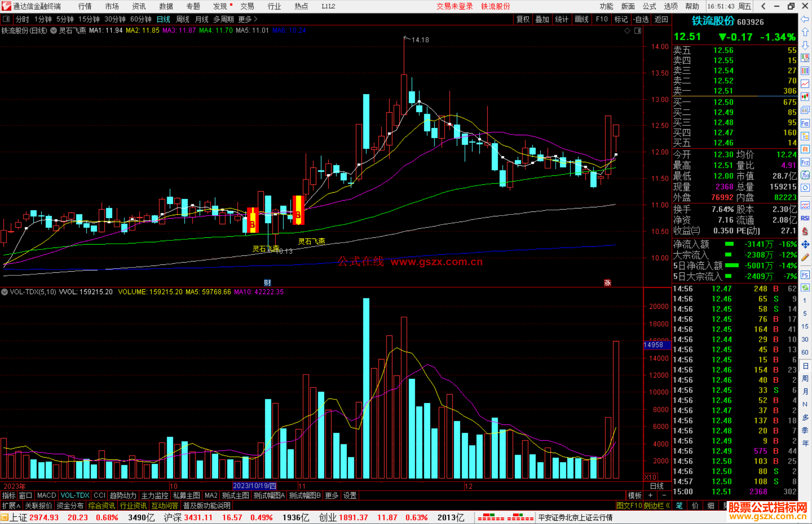Select the MACD indicator tab
This screenshot has width=812, height=524.
tap(47, 495)
